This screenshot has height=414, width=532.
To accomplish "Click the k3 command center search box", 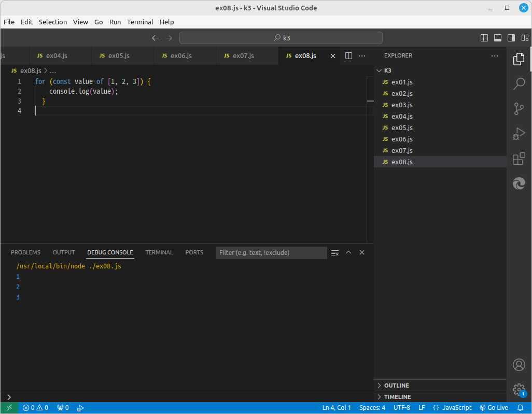I will pyautogui.click(x=281, y=38).
